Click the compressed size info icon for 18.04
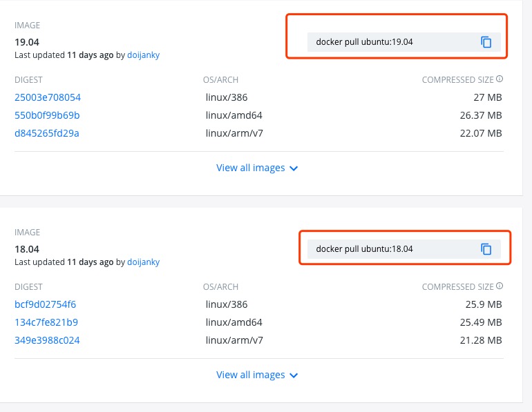532x412 pixels. (x=500, y=286)
